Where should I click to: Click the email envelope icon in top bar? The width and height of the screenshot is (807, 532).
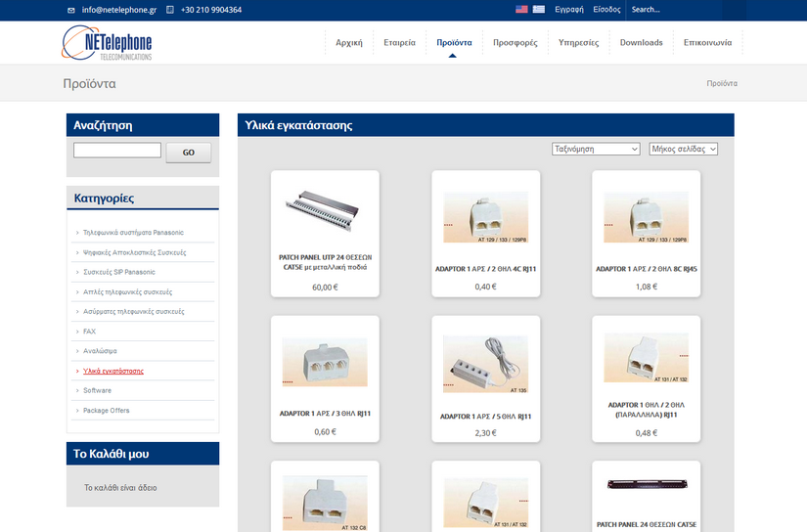(x=70, y=10)
